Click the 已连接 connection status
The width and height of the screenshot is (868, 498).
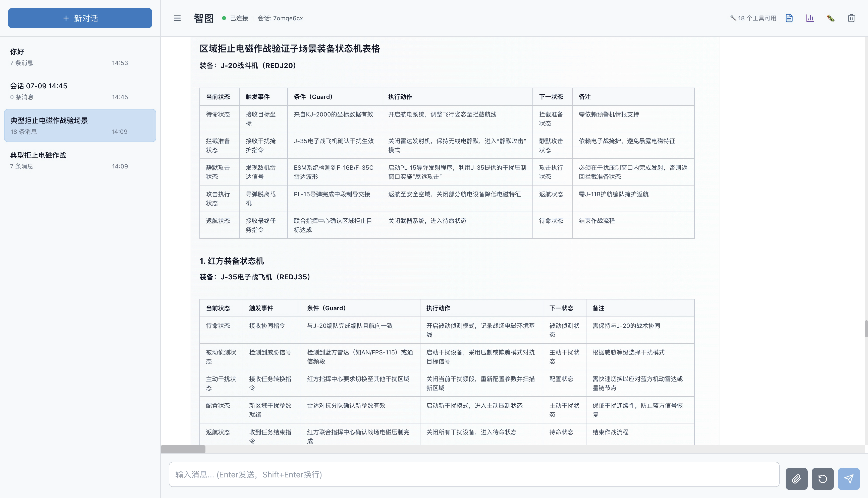coord(239,18)
